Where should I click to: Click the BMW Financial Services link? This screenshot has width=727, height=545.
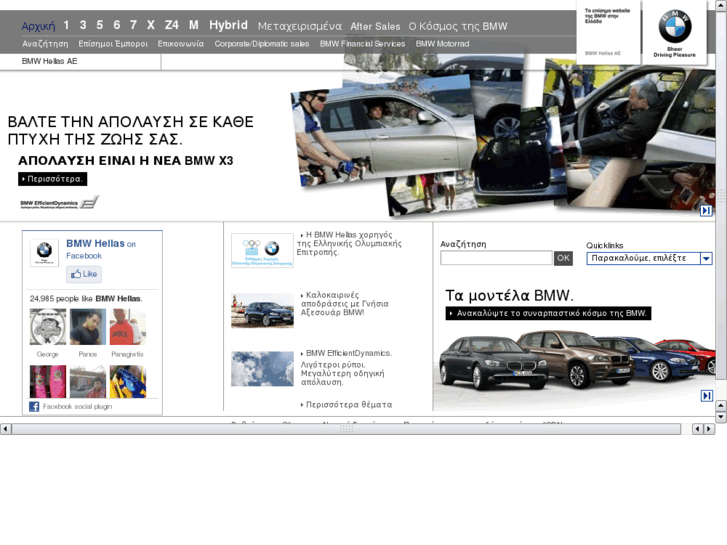(363, 44)
